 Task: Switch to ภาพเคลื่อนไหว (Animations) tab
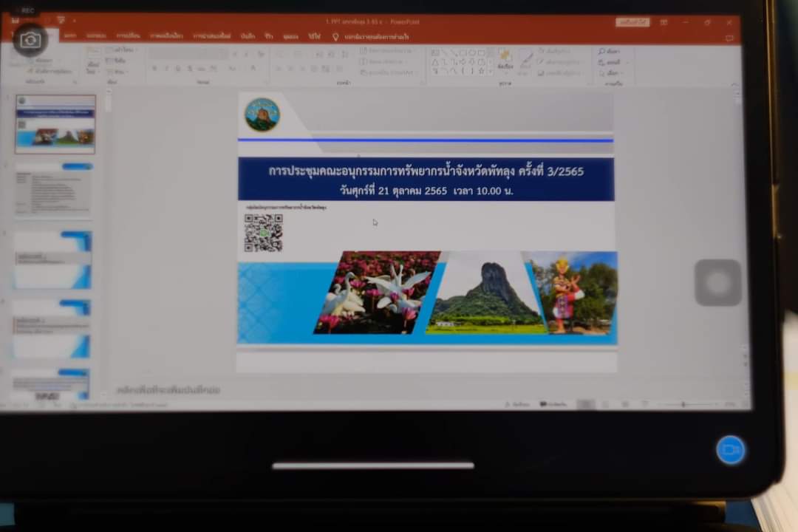click(x=166, y=36)
